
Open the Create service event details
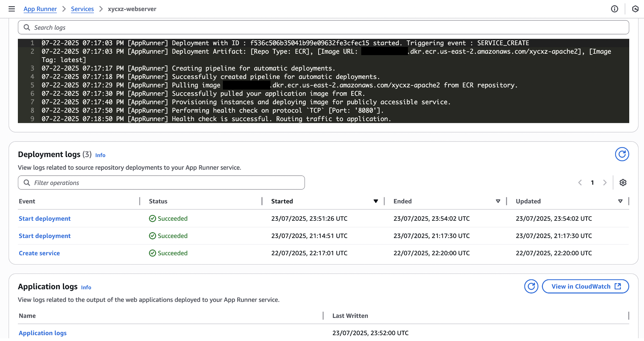pyautogui.click(x=39, y=253)
